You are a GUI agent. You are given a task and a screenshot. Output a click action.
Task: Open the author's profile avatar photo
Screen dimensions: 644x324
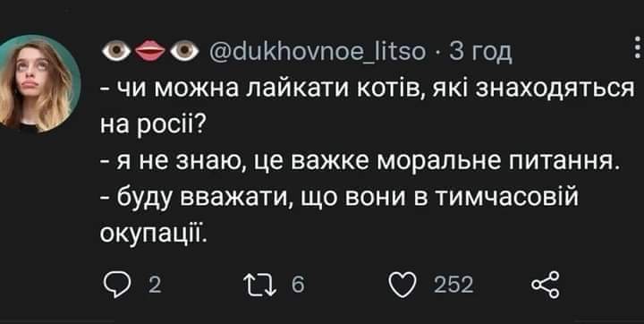click(x=38, y=83)
